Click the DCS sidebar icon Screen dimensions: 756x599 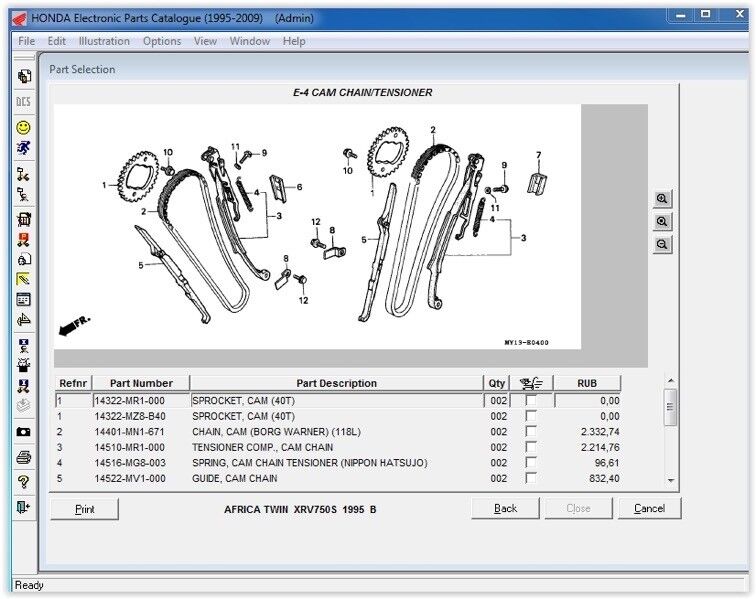(24, 102)
